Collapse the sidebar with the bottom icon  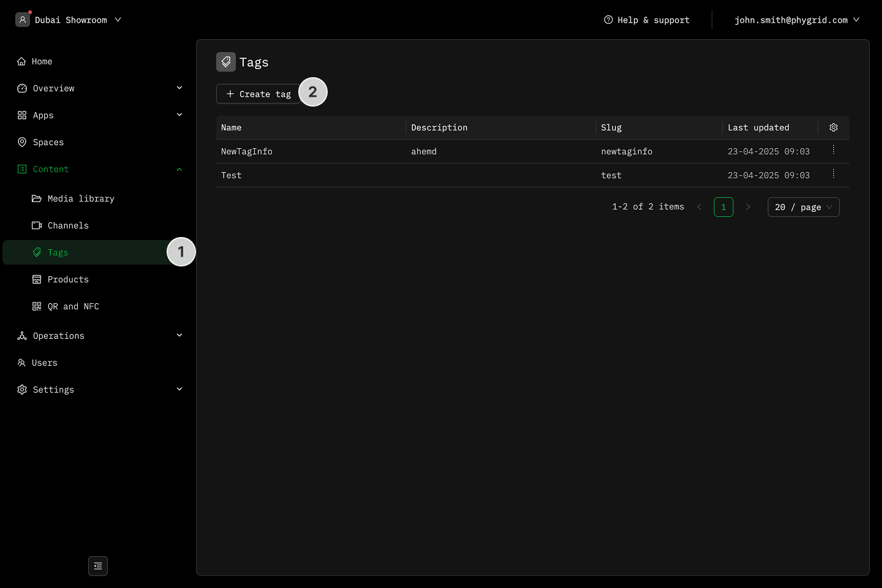98,566
